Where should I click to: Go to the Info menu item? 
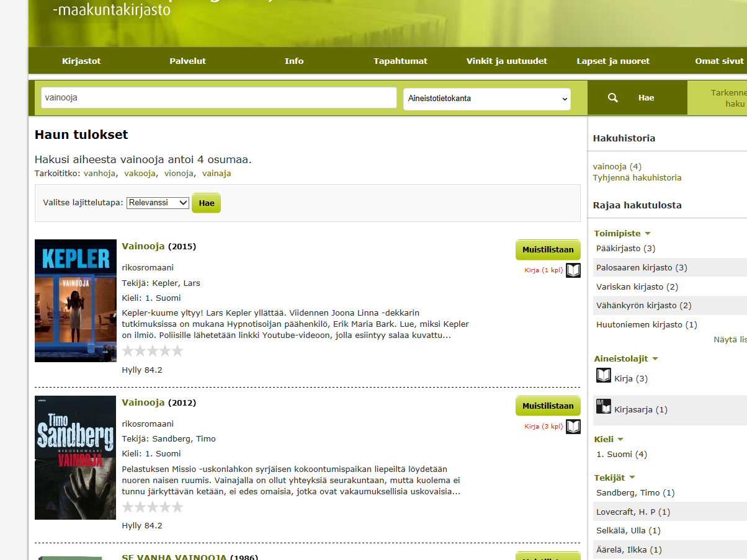pos(294,61)
